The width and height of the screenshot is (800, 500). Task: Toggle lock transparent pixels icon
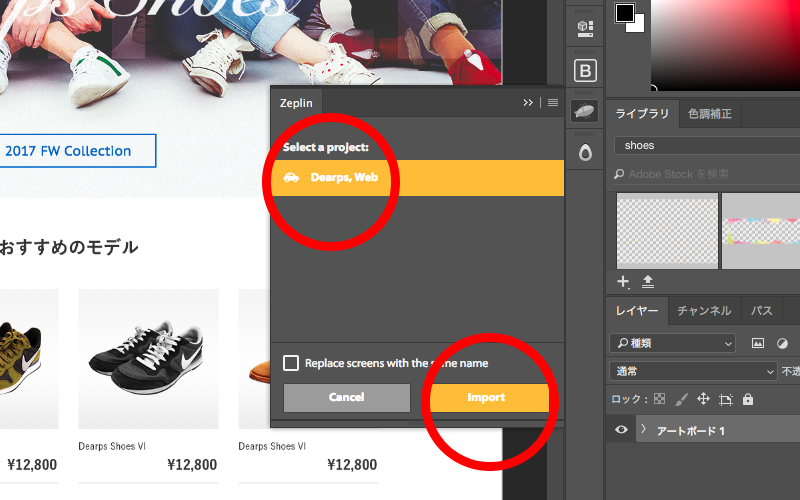[x=659, y=399]
